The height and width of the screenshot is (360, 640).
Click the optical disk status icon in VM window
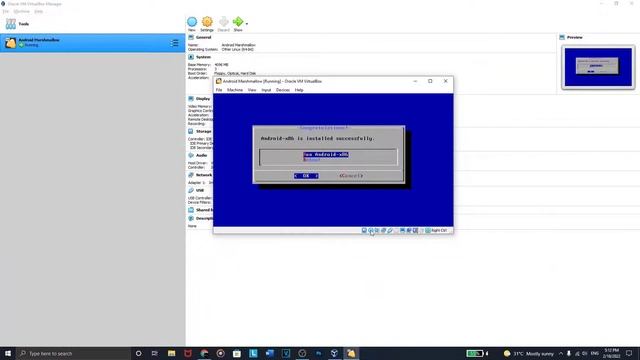[371, 231]
